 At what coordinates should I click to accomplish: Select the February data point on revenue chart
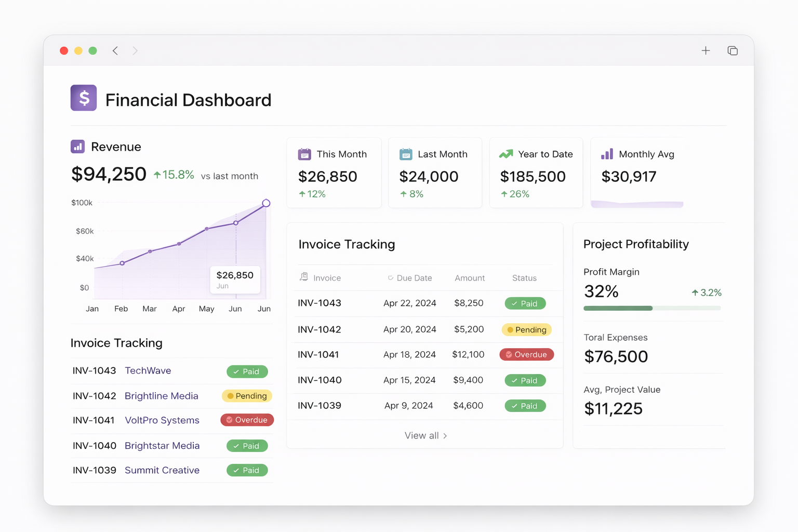122,263
